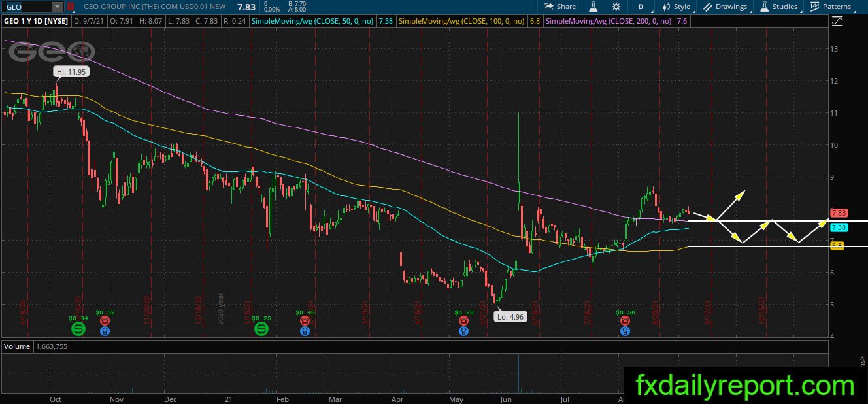Click the red linking icon beside GEO symbol
868x404 pixels.
pos(71,7)
